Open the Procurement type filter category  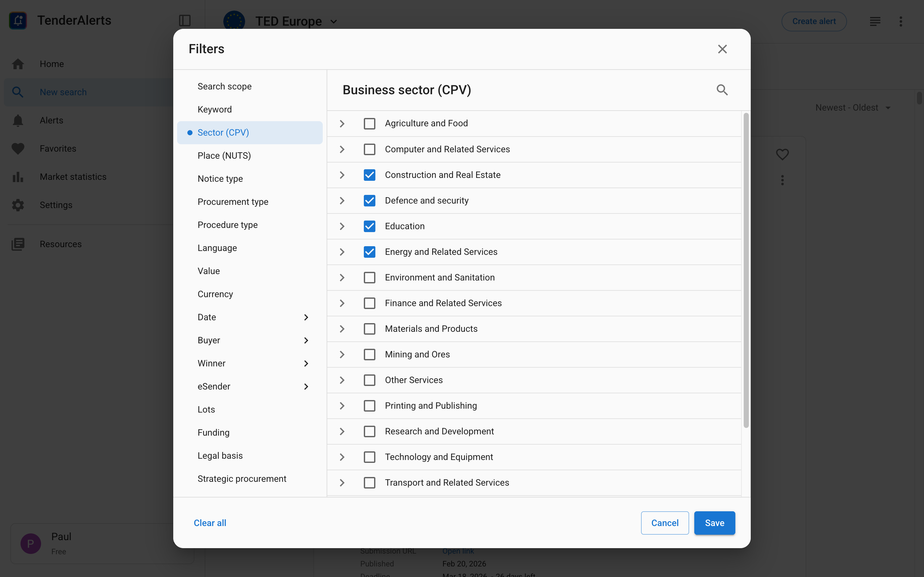click(233, 202)
